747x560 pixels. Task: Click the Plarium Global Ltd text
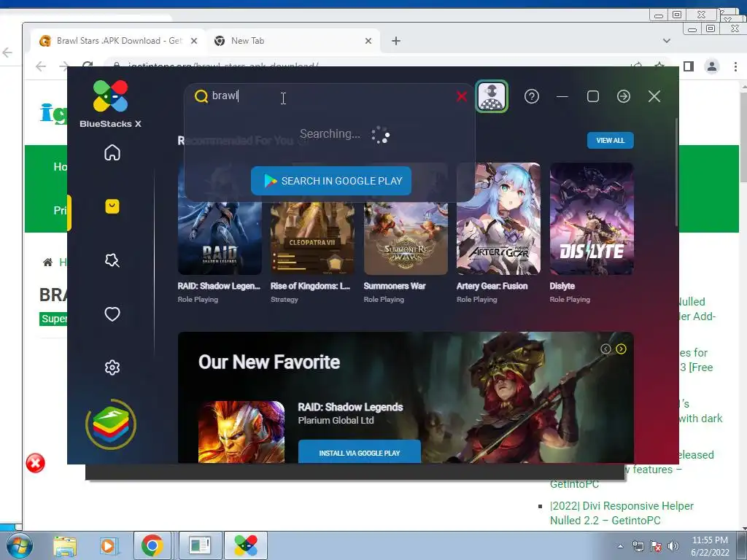point(336,421)
